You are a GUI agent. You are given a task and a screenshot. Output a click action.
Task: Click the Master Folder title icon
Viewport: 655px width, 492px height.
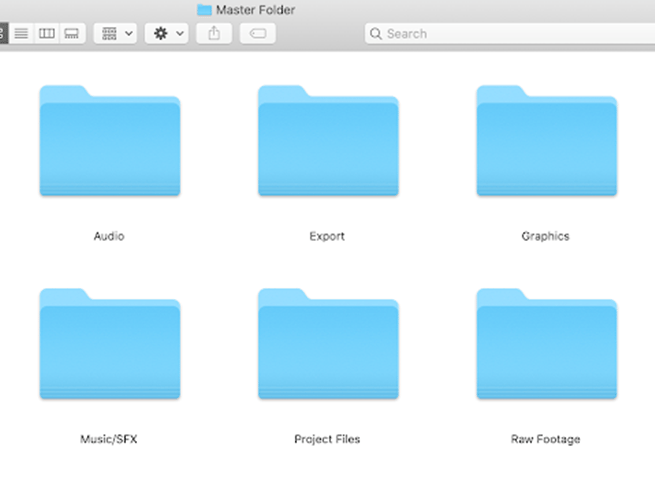coord(204,10)
